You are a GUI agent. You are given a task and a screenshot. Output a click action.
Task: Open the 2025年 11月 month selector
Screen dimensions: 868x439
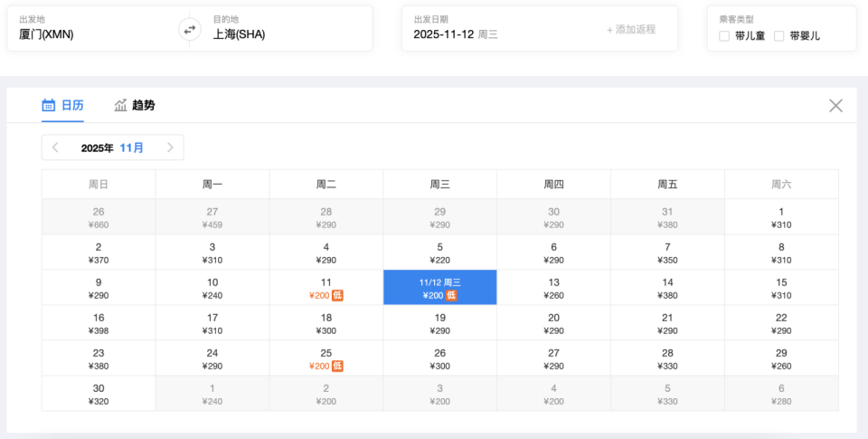(112, 148)
